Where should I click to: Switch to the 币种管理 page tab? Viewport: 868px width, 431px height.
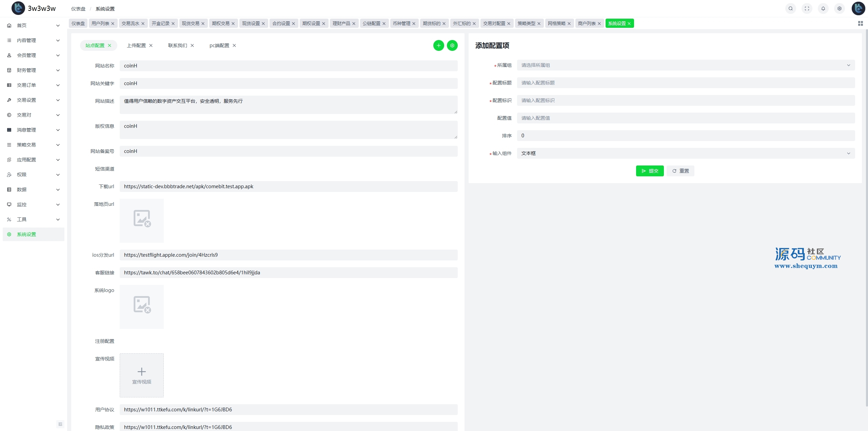tap(401, 23)
